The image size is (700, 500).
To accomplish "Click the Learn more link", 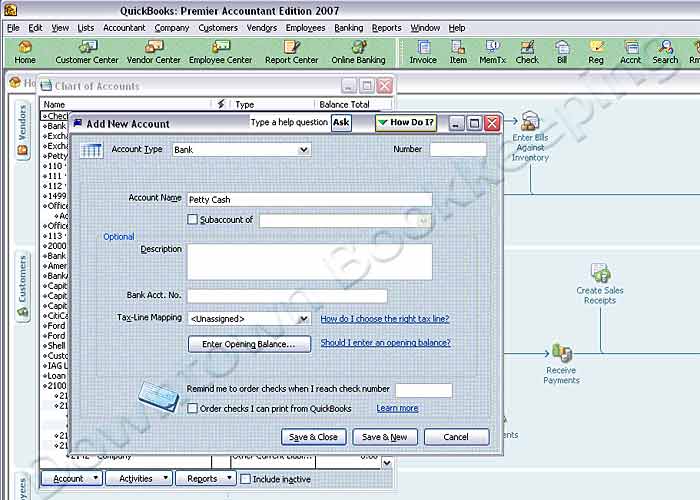I will [x=397, y=408].
